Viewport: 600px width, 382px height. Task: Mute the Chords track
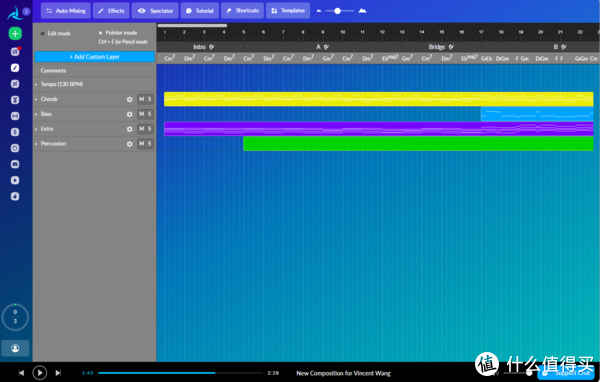click(142, 99)
